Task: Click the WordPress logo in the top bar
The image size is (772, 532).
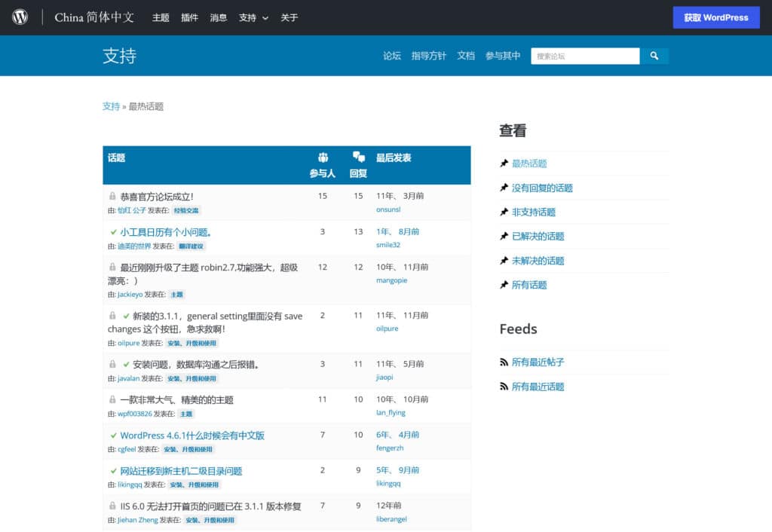Action: point(19,17)
